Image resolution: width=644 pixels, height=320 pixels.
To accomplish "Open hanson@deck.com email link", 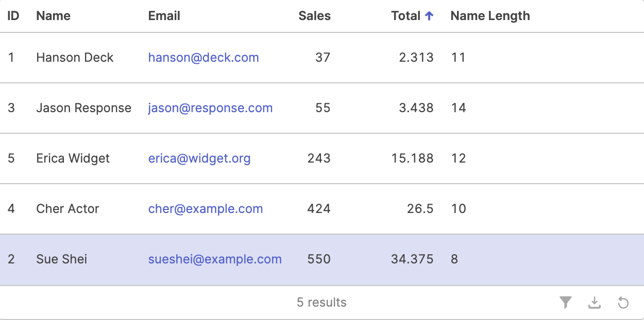I will coord(204,58).
